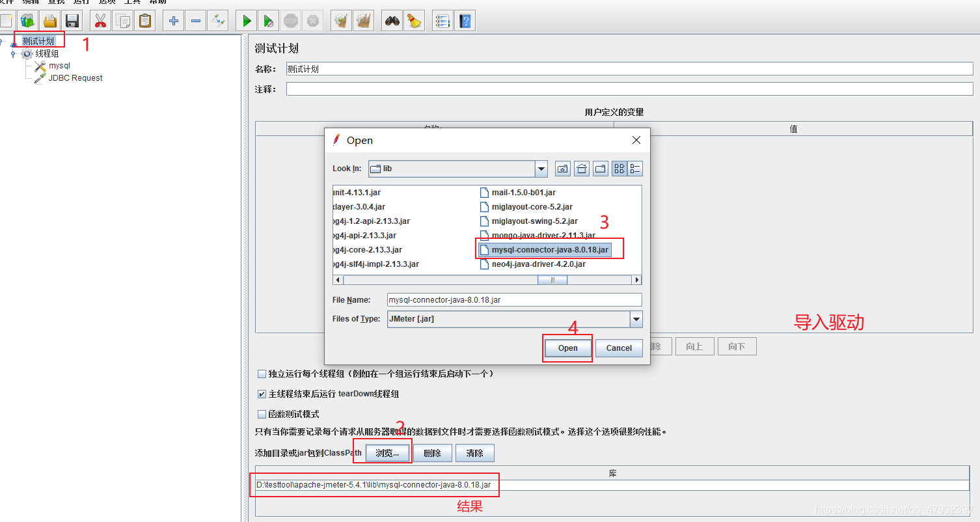Start the test with green play icon
The image size is (980, 522).
[x=246, y=21]
